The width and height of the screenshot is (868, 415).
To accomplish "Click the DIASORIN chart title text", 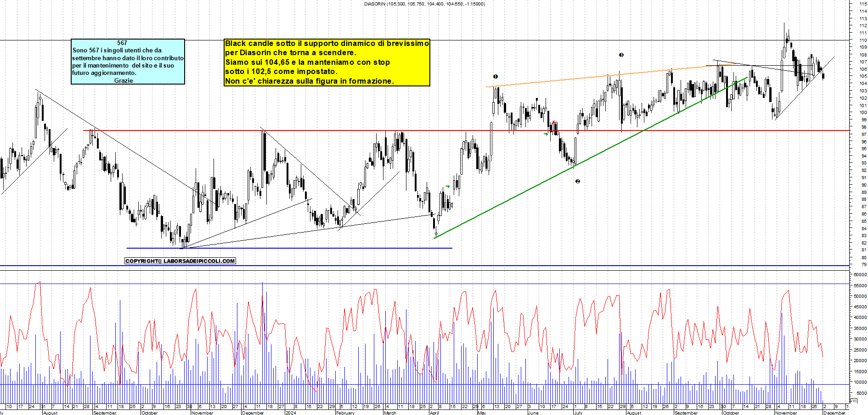I will coord(424,4).
